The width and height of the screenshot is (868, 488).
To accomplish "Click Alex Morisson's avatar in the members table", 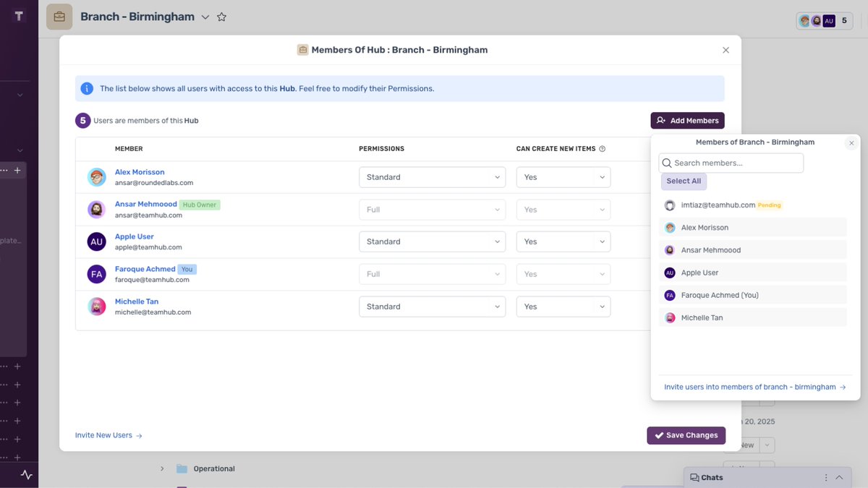I will (x=97, y=177).
